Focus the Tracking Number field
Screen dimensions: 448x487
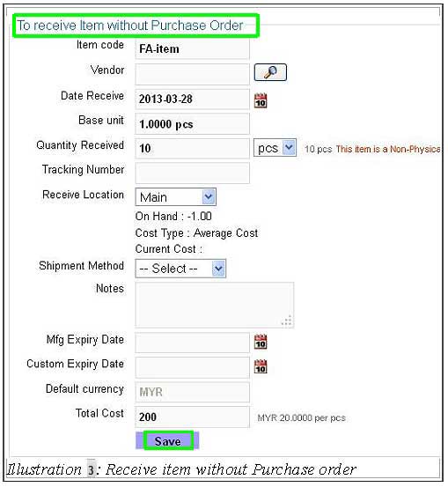coord(192,173)
